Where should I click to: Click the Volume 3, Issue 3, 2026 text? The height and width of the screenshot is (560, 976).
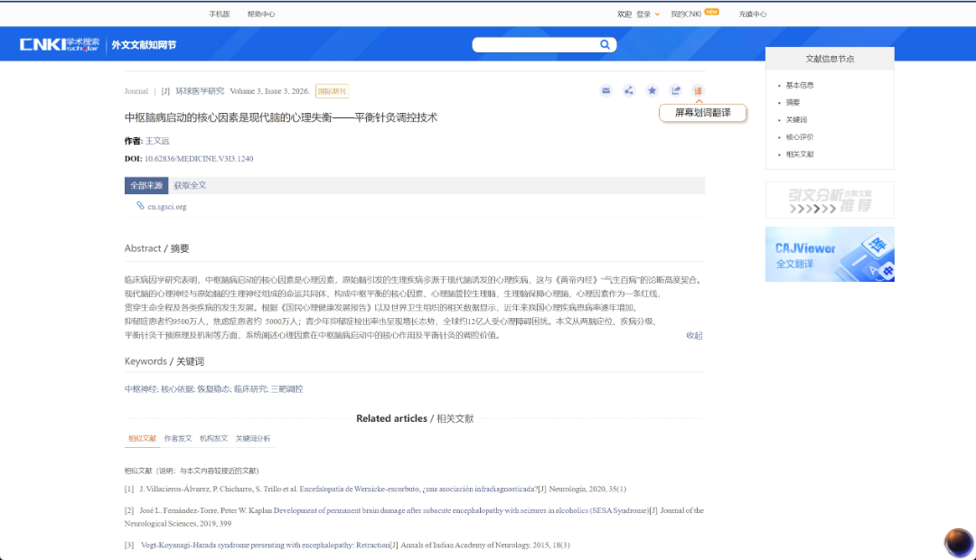coord(269,91)
